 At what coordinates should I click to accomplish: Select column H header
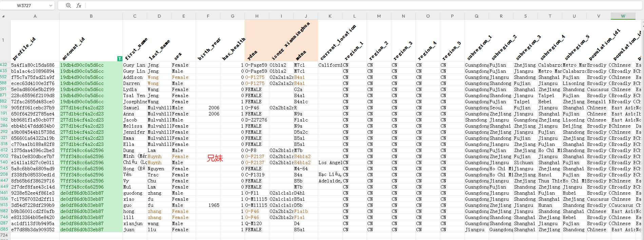tap(257, 16)
